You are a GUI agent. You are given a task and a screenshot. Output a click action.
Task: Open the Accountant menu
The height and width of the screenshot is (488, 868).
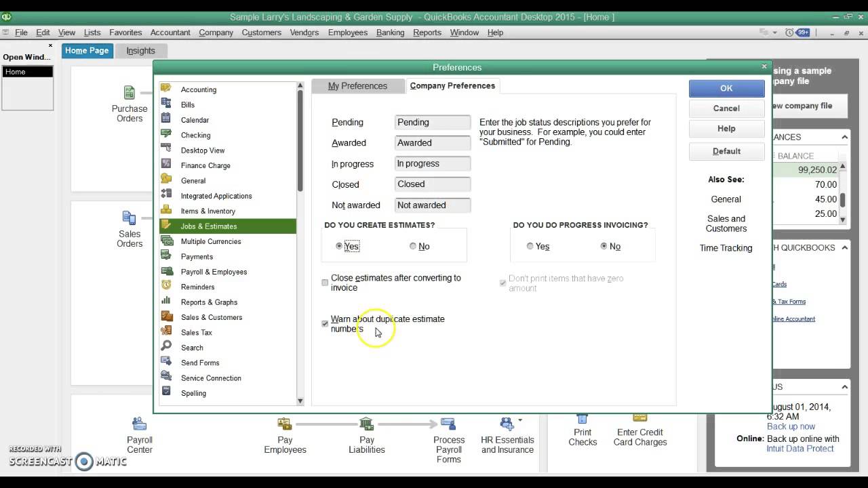coord(170,32)
